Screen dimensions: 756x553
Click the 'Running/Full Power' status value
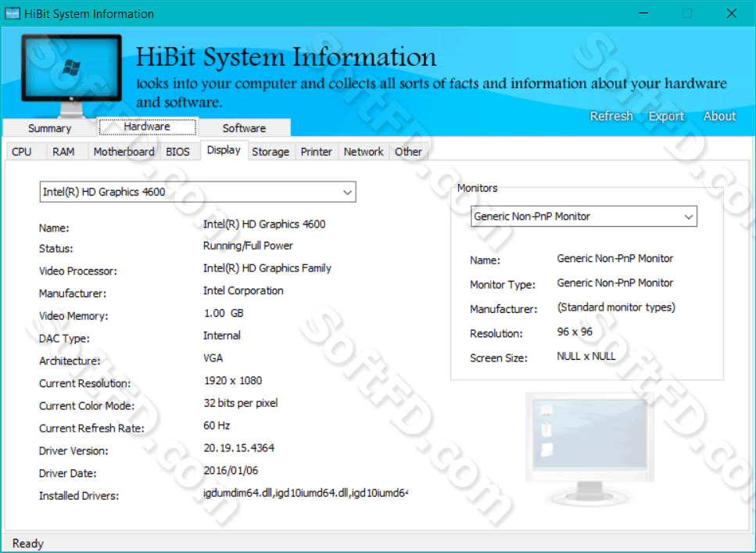248,246
